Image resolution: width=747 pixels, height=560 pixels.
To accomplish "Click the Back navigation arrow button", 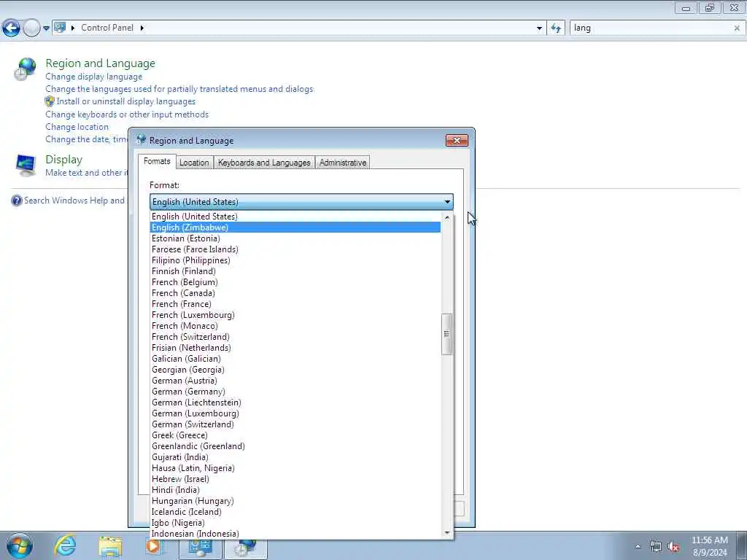I will coord(12,28).
